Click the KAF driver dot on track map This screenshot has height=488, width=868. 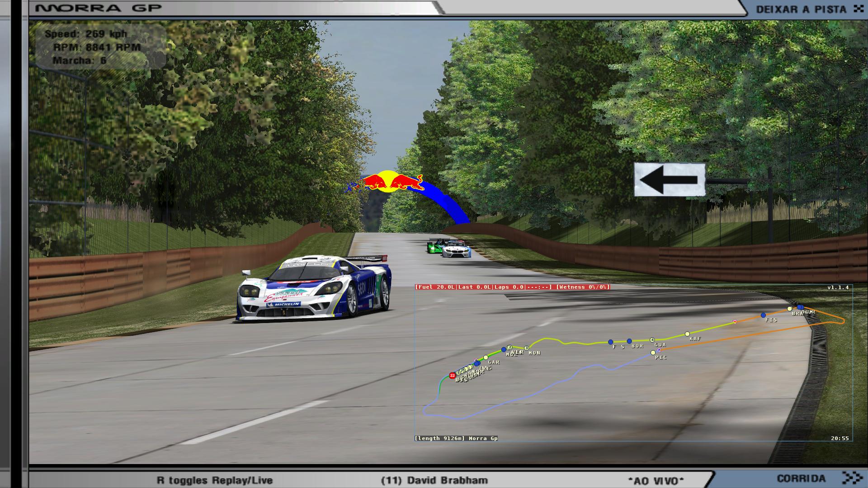687,334
